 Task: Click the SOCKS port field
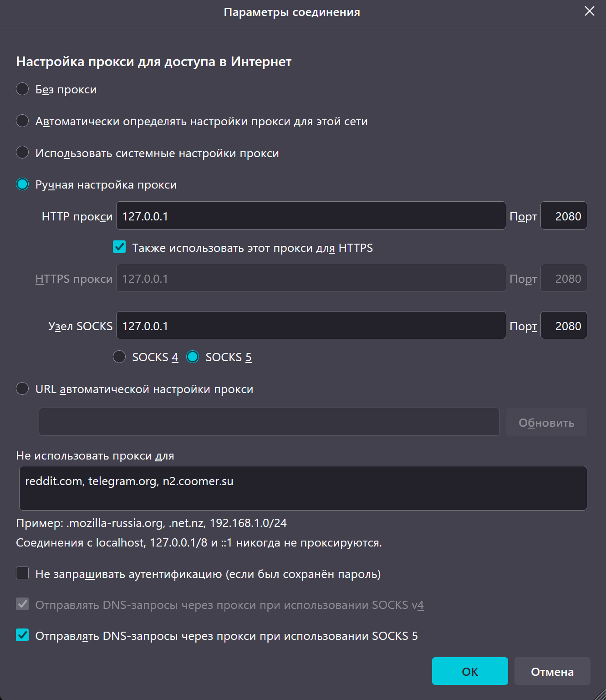[x=564, y=326]
